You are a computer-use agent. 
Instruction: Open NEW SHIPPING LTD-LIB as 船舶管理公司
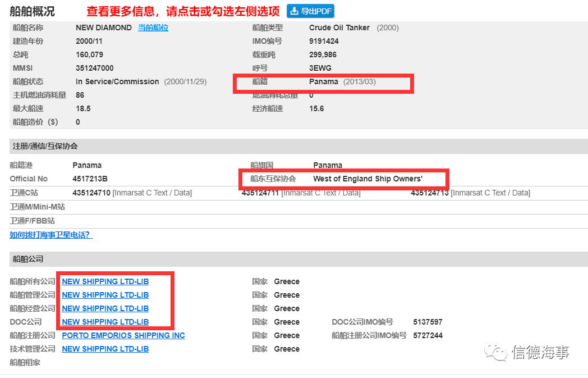105,295
